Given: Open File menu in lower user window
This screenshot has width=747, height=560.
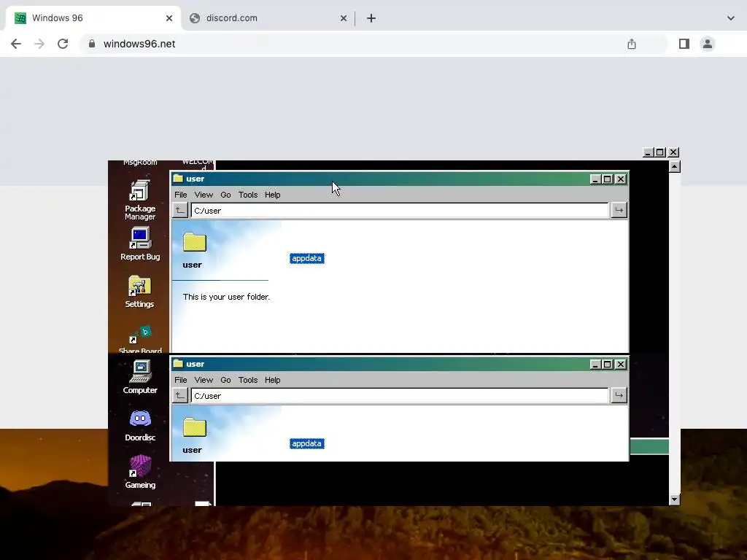Looking at the screenshot, I should 181,380.
